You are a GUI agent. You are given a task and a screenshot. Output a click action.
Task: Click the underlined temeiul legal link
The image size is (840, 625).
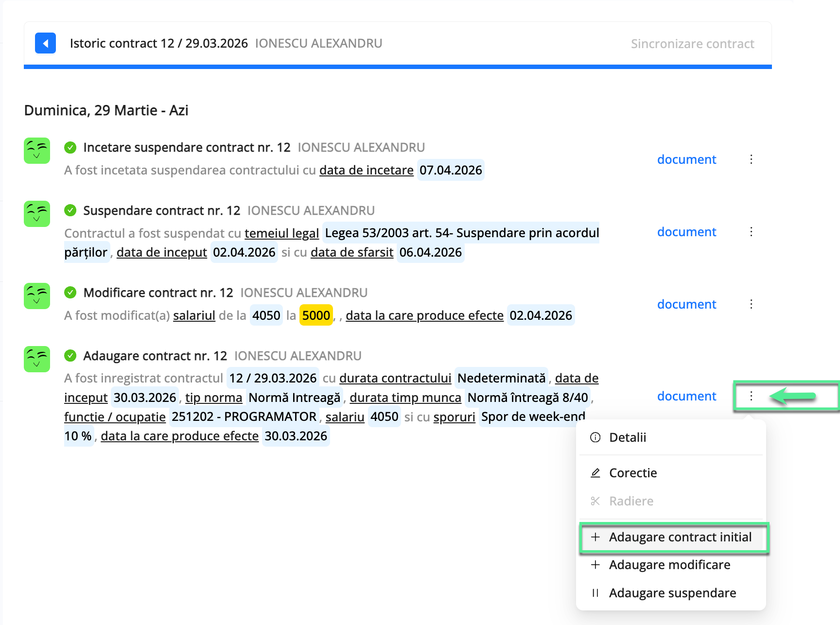coord(281,233)
